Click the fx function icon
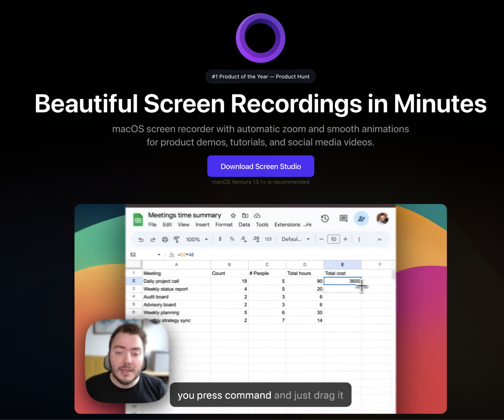 coord(172,255)
